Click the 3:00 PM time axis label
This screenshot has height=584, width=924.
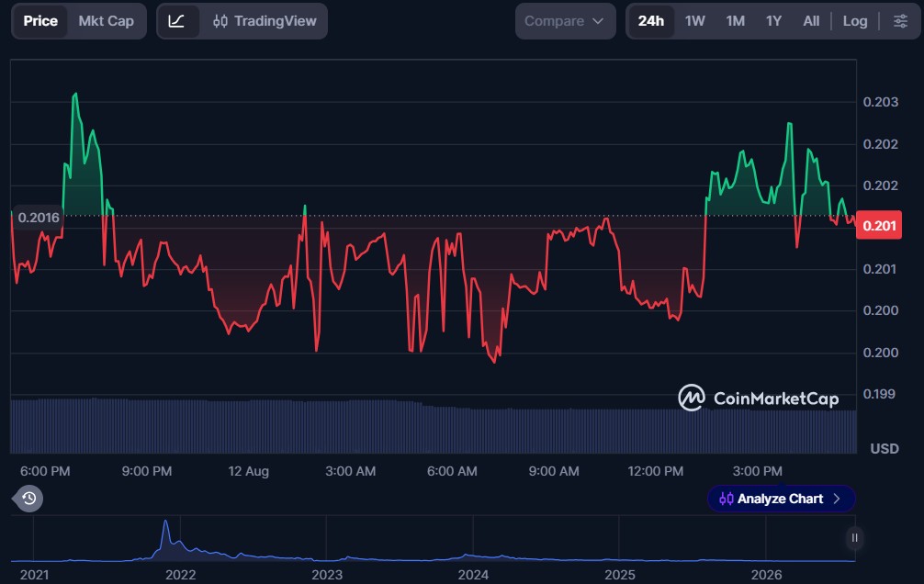757,471
